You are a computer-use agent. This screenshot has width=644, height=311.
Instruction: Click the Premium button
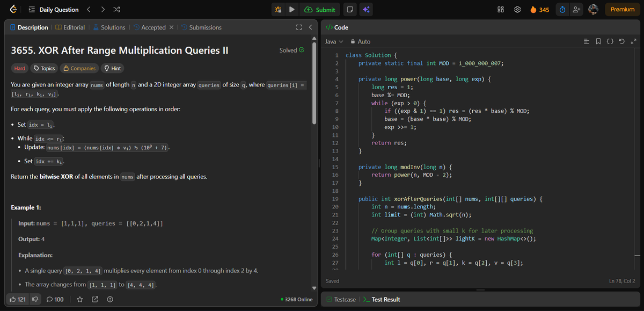tap(623, 10)
